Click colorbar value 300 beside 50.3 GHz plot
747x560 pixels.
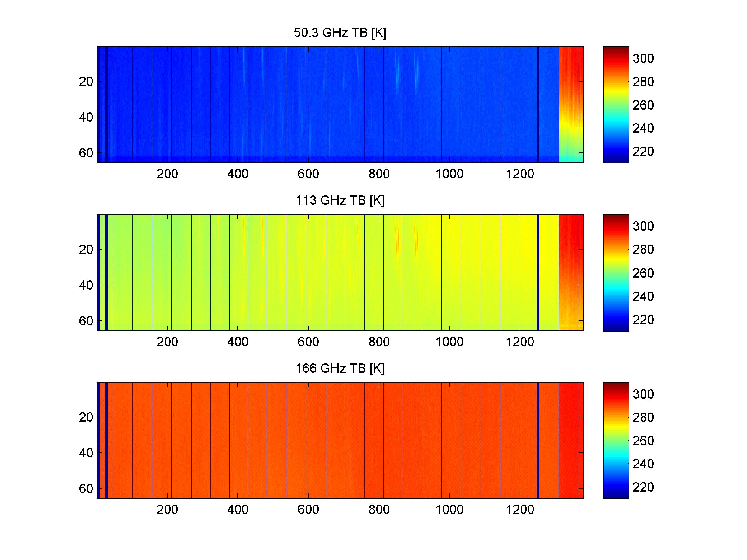click(x=643, y=58)
